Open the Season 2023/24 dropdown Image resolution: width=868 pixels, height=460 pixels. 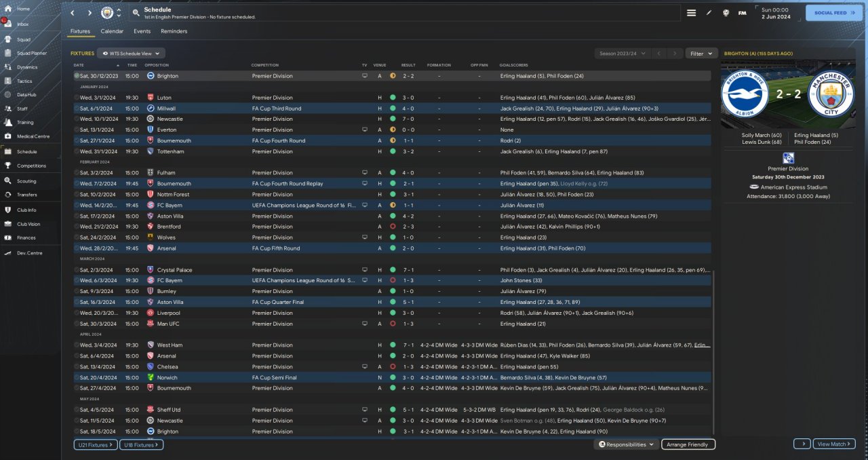pyautogui.click(x=621, y=53)
